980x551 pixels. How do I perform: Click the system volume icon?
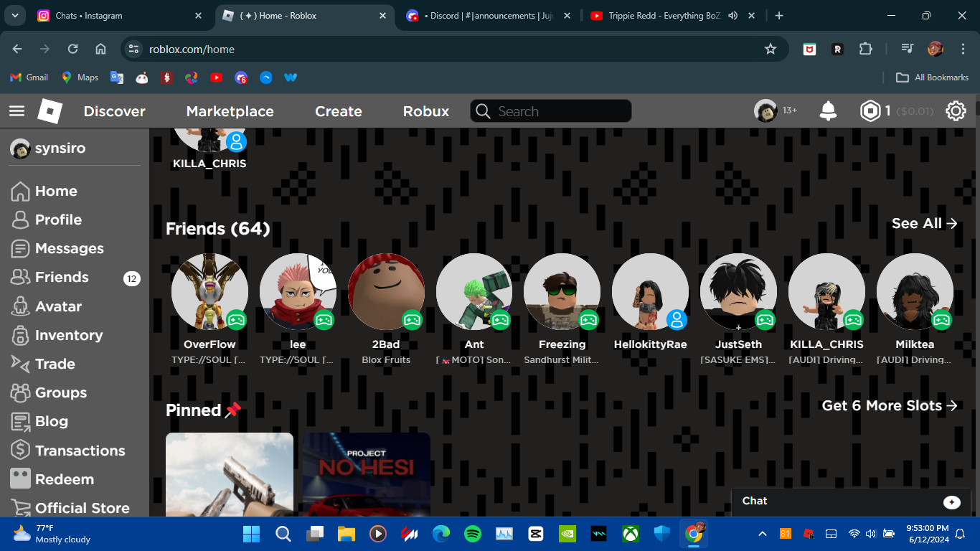tap(871, 534)
